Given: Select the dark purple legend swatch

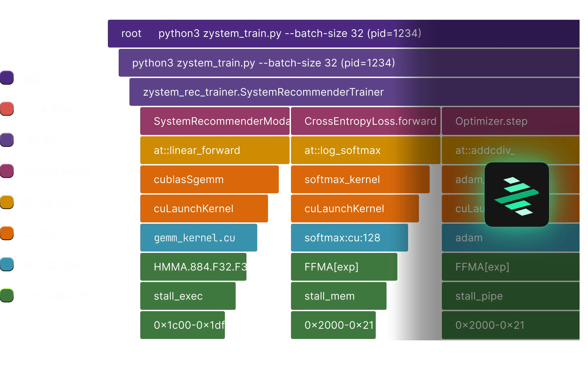Looking at the screenshot, I should (x=7, y=78).
